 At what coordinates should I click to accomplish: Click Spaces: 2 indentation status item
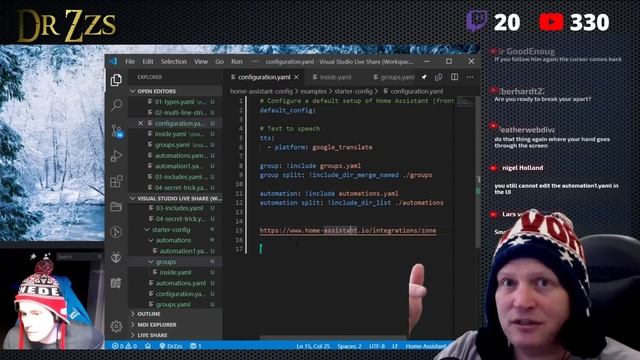[349, 346]
